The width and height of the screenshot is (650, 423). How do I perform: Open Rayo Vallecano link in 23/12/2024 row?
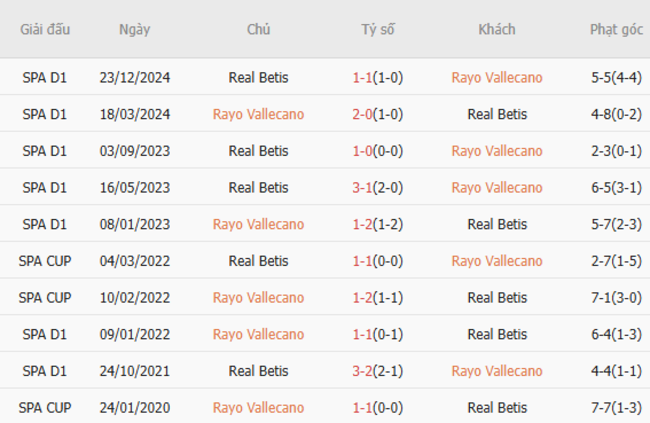point(497,77)
